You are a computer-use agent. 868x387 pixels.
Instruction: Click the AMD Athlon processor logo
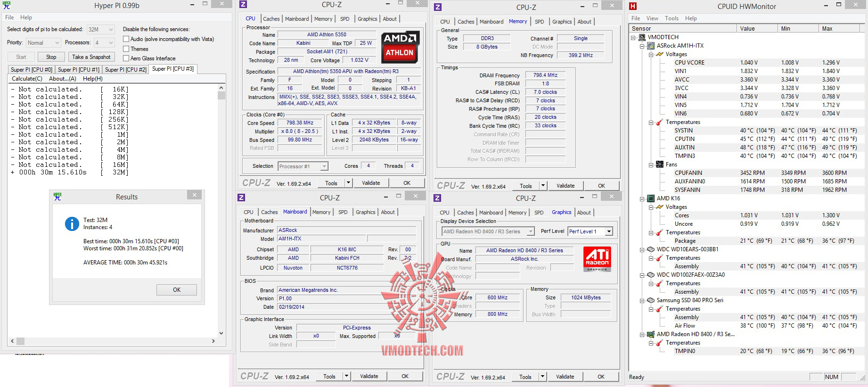click(x=400, y=47)
